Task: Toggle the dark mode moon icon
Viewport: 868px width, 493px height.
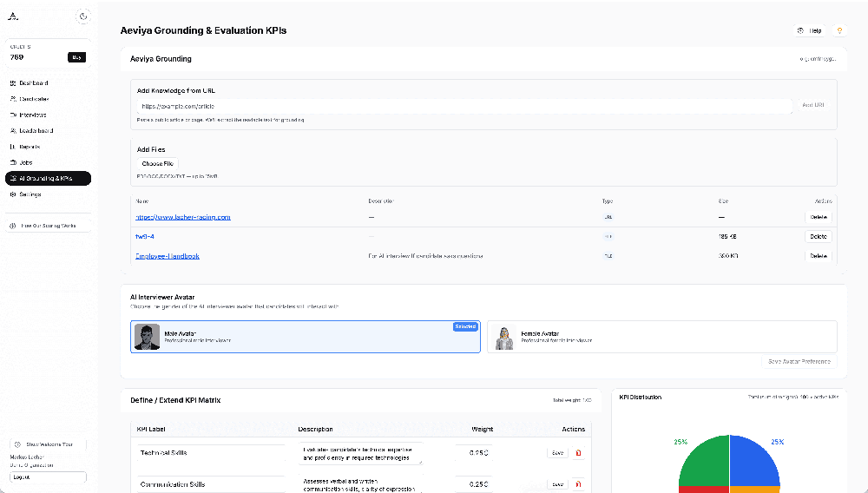Action: coord(83,16)
